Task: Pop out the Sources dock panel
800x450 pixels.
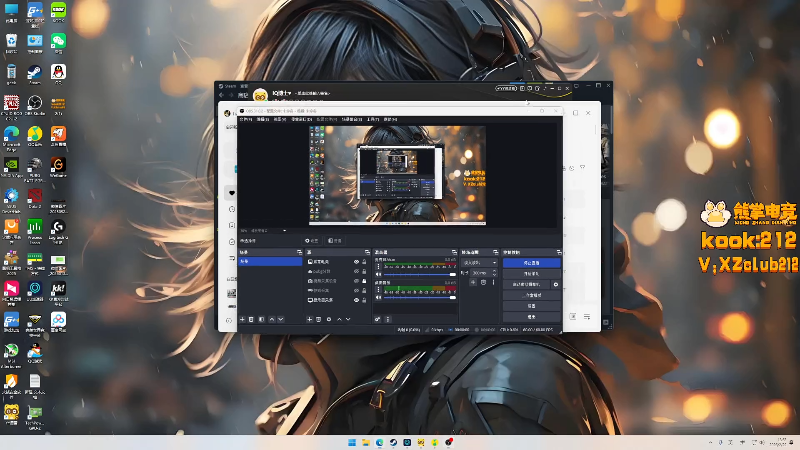Action: click(367, 253)
